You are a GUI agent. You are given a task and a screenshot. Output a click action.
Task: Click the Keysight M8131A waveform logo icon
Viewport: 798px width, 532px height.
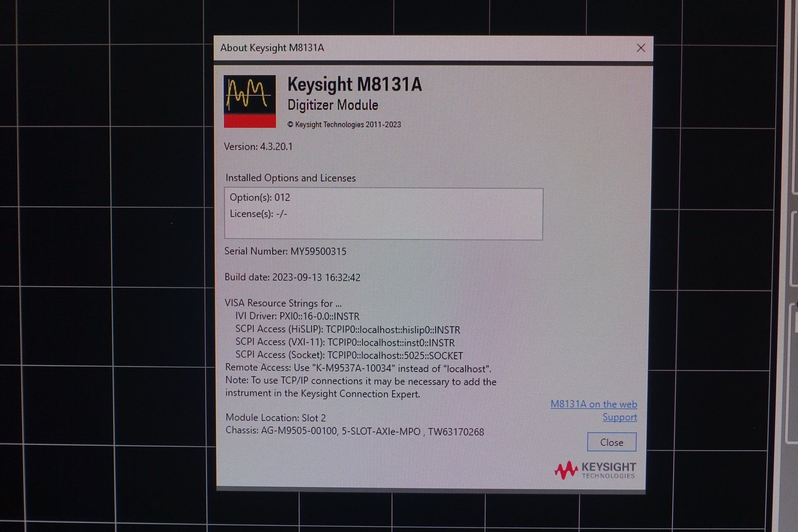tap(249, 101)
